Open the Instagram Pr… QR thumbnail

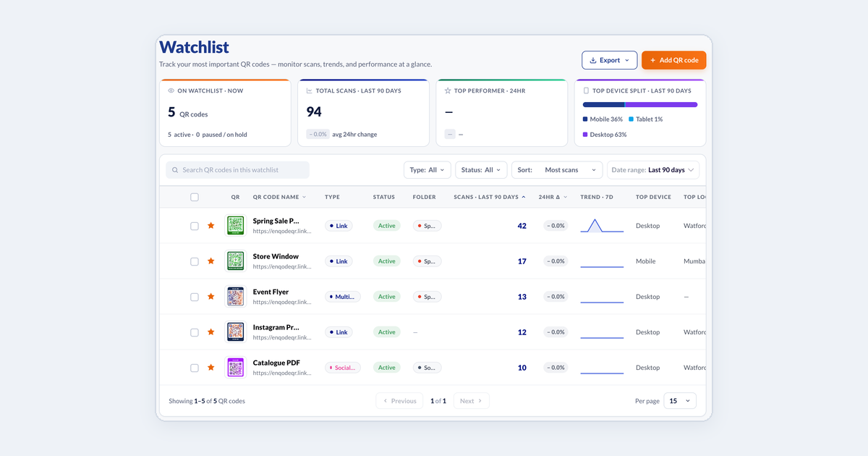point(235,332)
